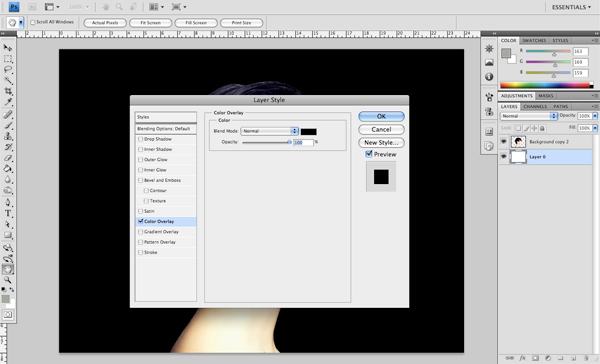The width and height of the screenshot is (600, 364).
Task: Click the lock position icon
Action: point(534,128)
